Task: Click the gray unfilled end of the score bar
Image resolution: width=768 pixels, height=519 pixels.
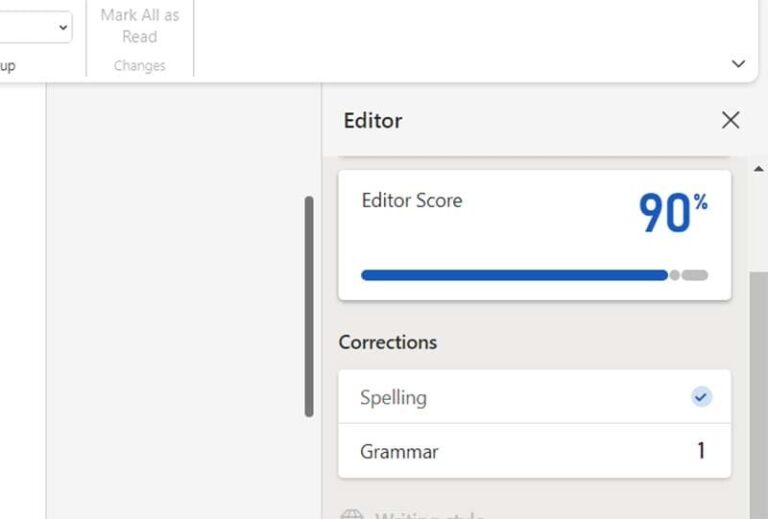Action: point(695,275)
